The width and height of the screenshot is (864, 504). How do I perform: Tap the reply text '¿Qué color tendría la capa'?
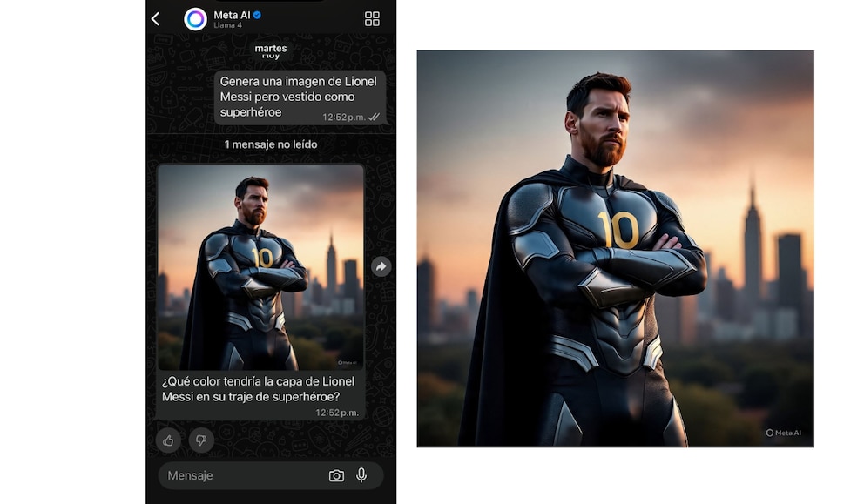259,389
